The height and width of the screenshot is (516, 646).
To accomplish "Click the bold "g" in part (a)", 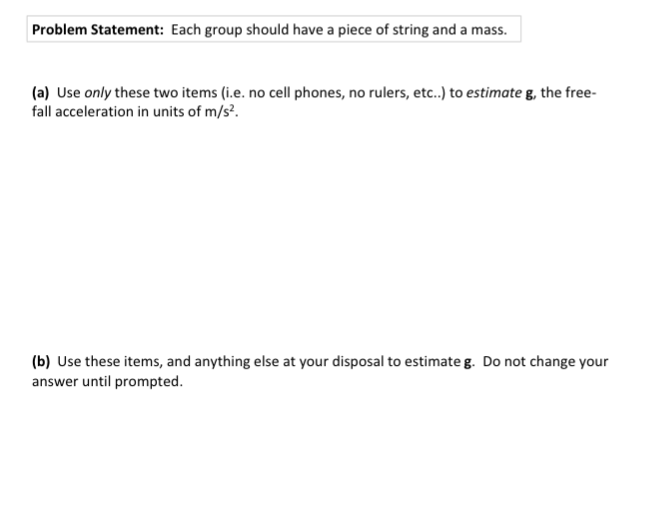I will [x=544, y=94].
